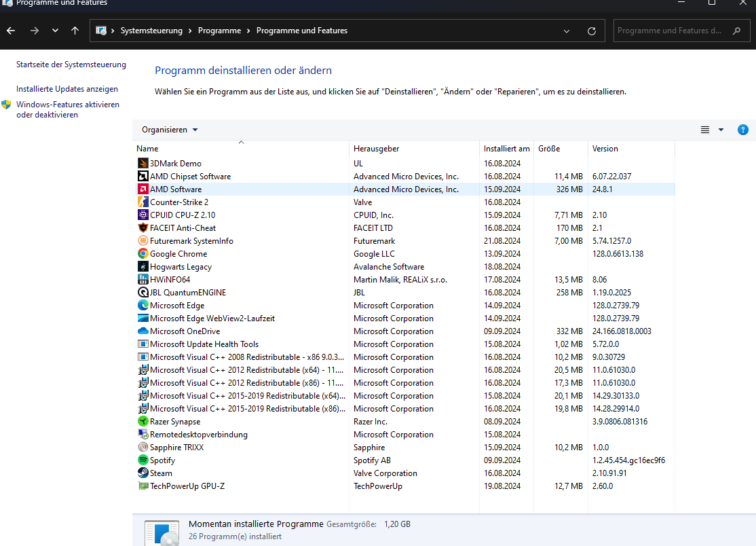Click the refresh button in address bar
Screen dimensions: 756x546
pyautogui.click(x=592, y=31)
